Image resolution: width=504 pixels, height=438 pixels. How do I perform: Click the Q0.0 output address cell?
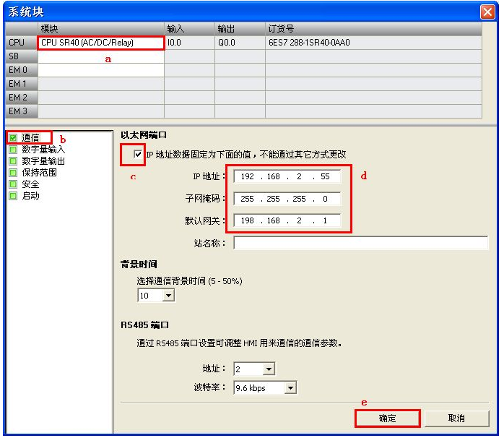240,43
